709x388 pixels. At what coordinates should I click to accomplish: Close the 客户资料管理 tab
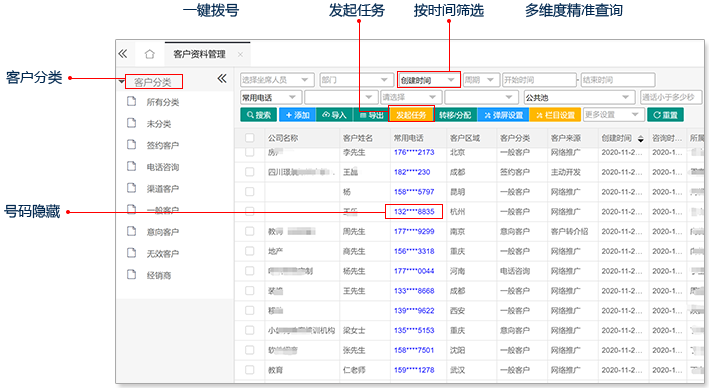pyautogui.click(x=240, y=55)
